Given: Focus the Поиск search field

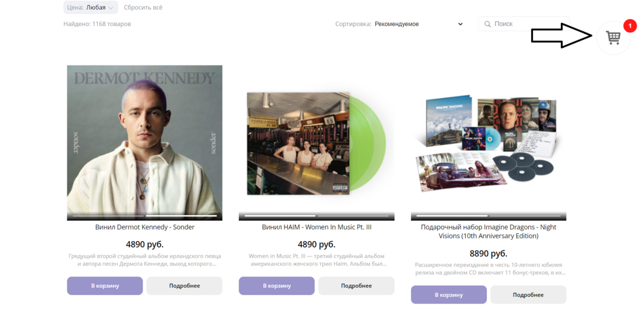Looking at the screenshot, I should point(524,24).
